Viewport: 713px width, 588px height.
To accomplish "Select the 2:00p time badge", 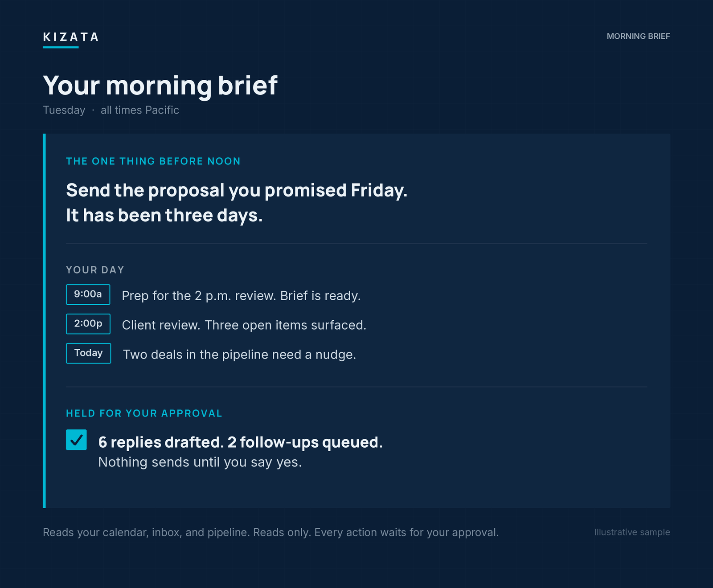I will (x=88, y=324).
